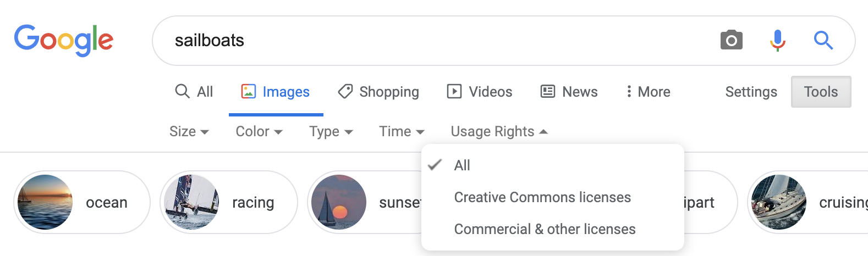This screenshot has width=868, height=256.
Task: Start voice search with microphone icon
Action: coord(777,40)
